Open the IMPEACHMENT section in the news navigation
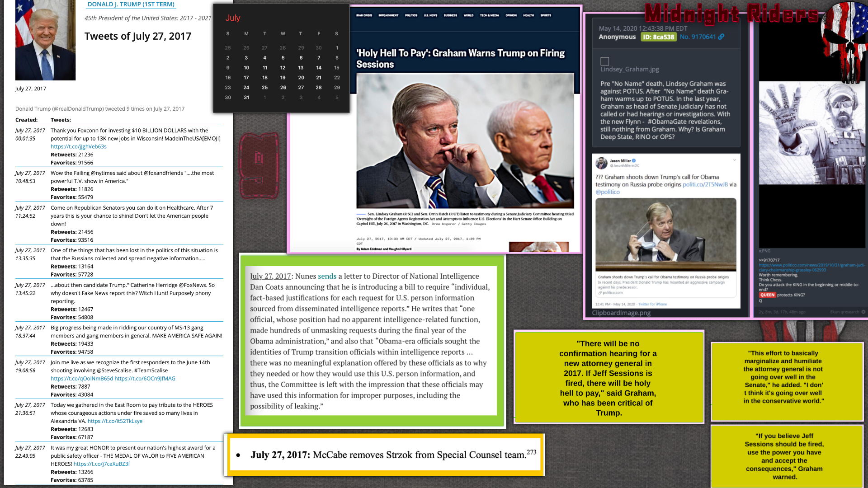This screenshot has height=488, width=868. (x=388, y=15)
